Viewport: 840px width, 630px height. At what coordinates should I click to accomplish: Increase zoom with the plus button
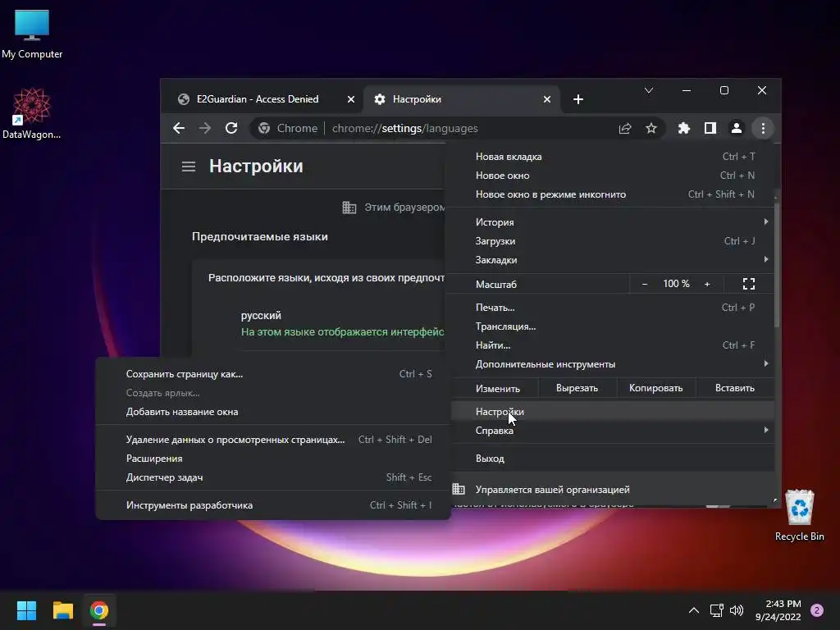pyautogui.click(x=707, y=284)
